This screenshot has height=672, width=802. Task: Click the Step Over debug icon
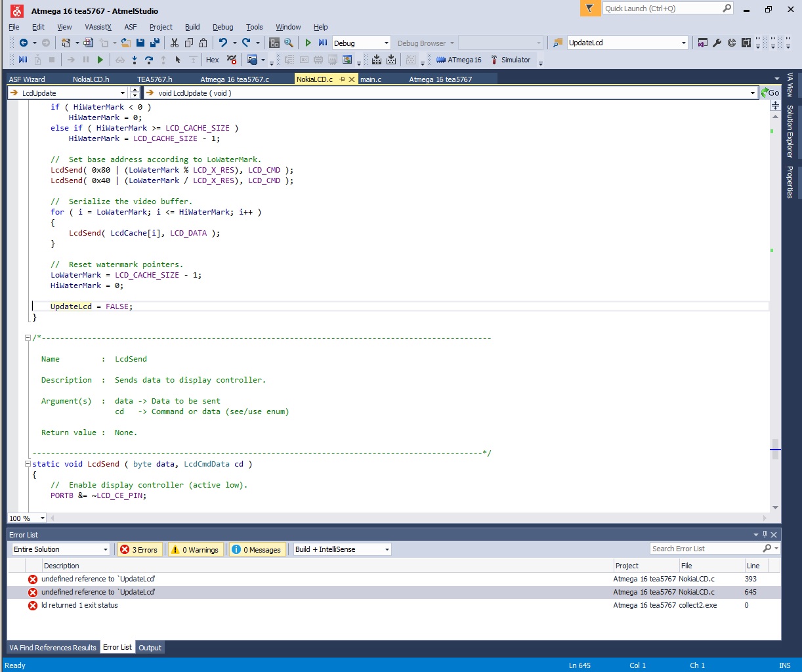click(149, 60)
